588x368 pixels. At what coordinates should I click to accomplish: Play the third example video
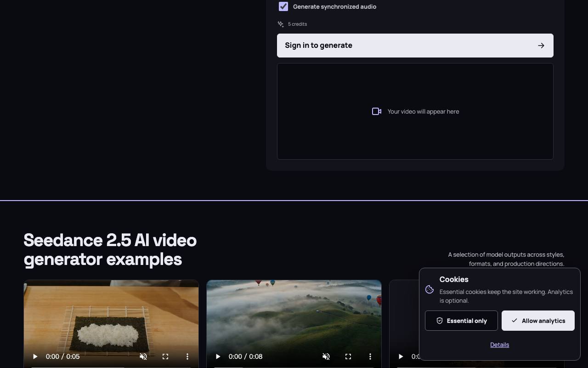pos(401,356)
